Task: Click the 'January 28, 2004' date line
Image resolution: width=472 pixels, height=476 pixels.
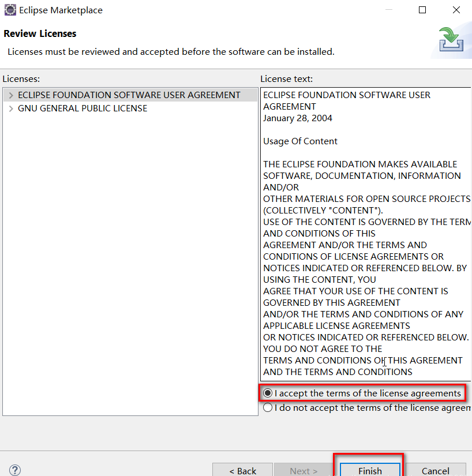Action: [298, 118]
